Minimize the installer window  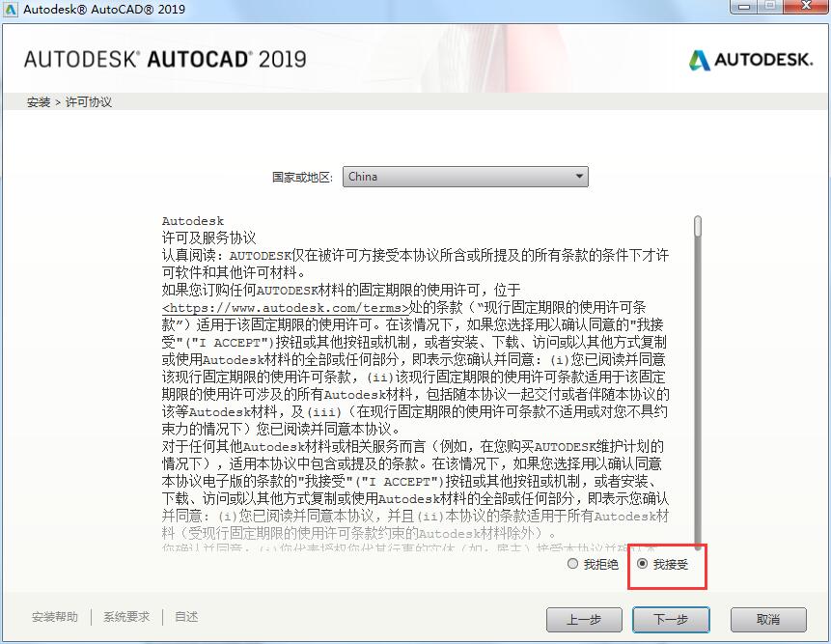(742, 7)
